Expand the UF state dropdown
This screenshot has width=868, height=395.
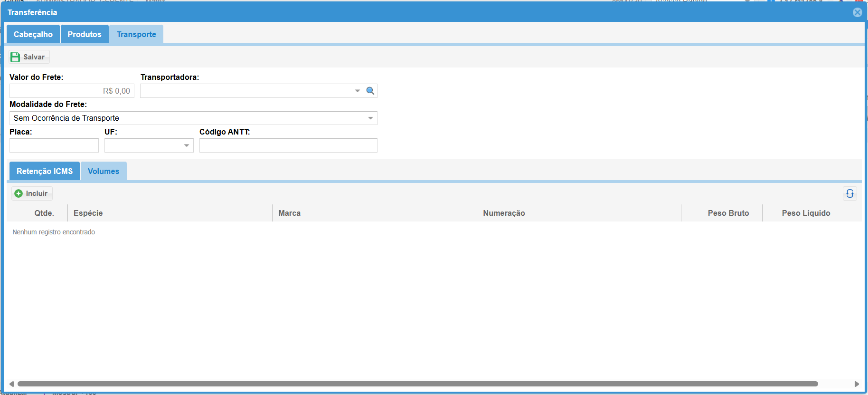pyautogui.click(x=187, y=145)
